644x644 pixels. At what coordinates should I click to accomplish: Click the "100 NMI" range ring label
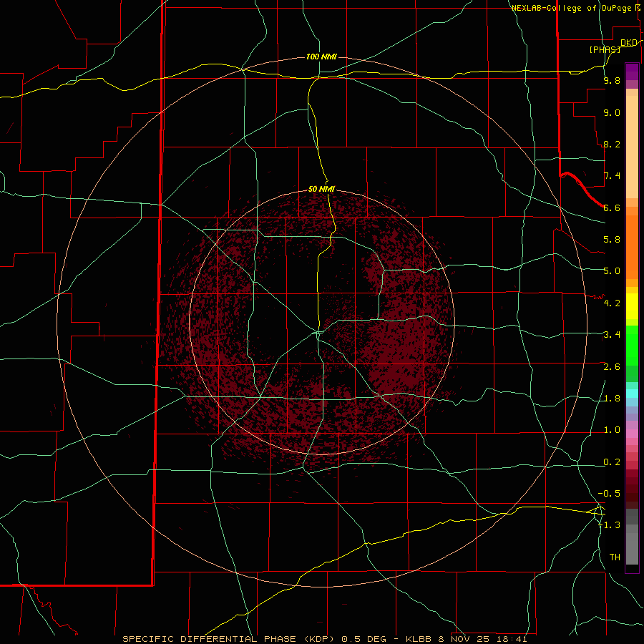321,57
